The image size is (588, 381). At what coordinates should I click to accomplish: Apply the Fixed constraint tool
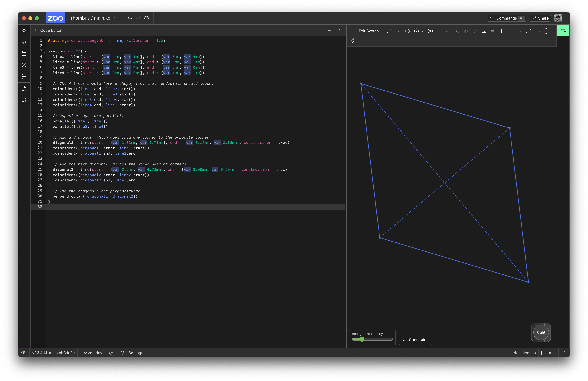pyautogui.click(x=519, y=31)
